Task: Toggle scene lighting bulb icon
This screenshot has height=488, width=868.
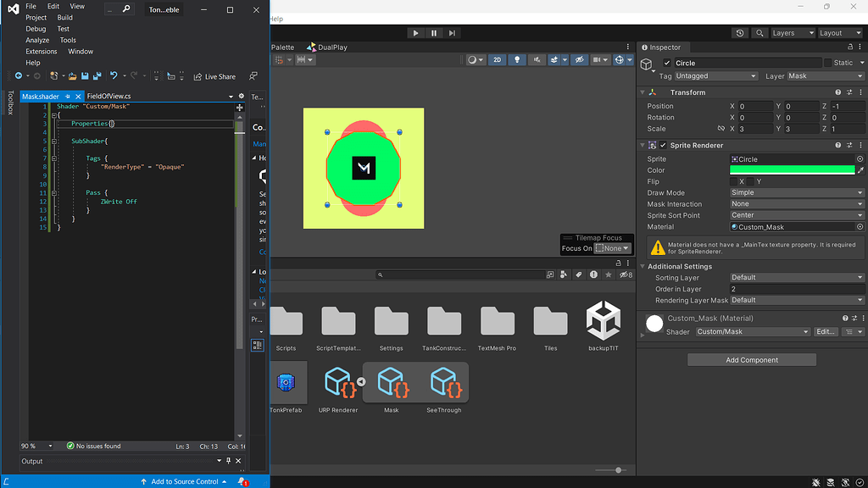Action: (x=516, y=60)
